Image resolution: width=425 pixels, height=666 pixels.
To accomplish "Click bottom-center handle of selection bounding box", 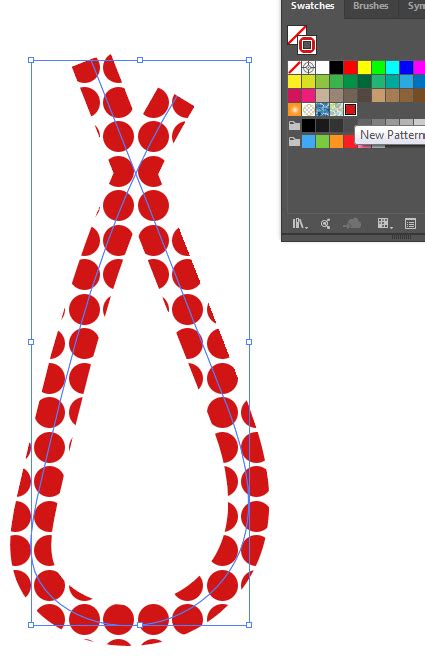I will [x=140, y=625].
